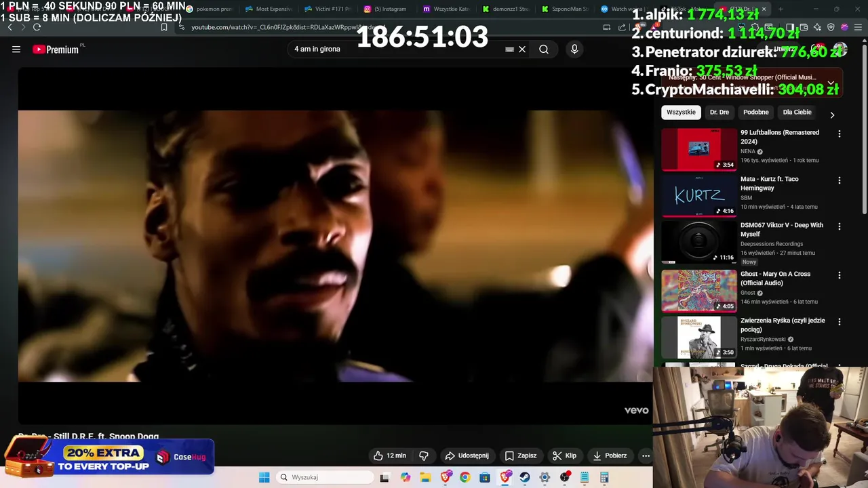Open options menu for Mary On A Cross
The image size is (868, 488).
click(840, 275)
